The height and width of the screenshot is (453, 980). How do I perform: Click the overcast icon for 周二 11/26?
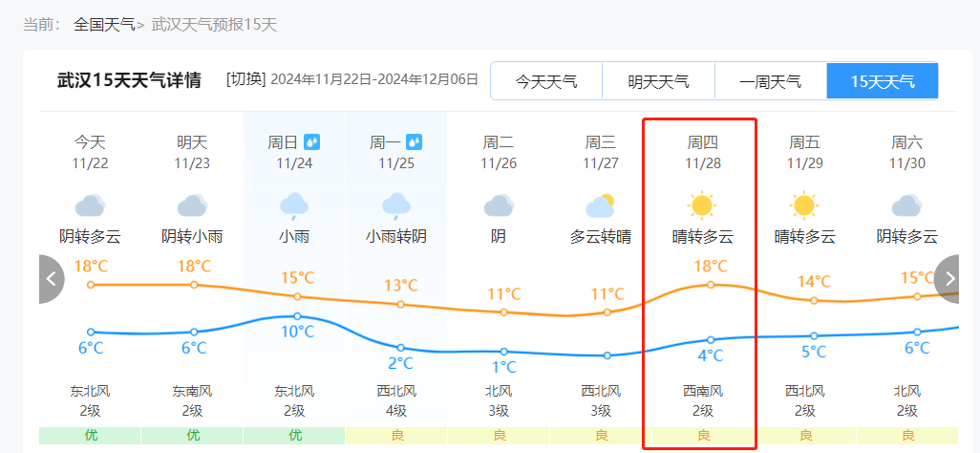[x=499, y=205]
